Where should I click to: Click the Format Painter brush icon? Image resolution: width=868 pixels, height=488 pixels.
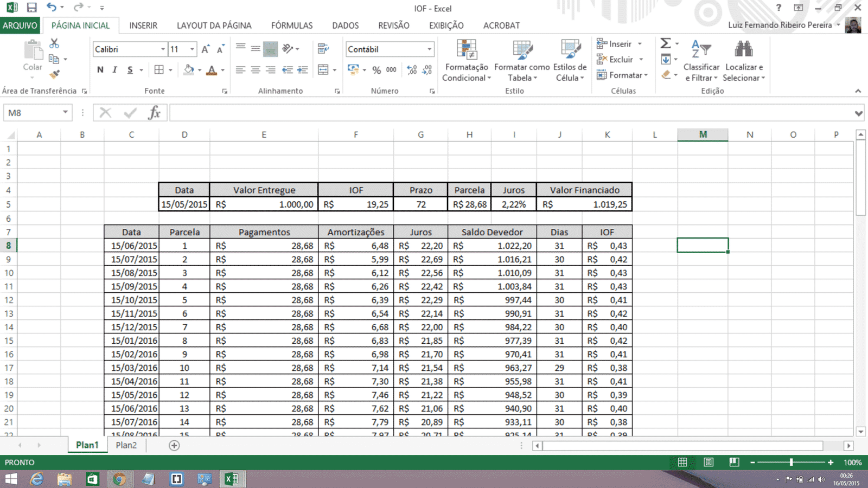[54, 74]
